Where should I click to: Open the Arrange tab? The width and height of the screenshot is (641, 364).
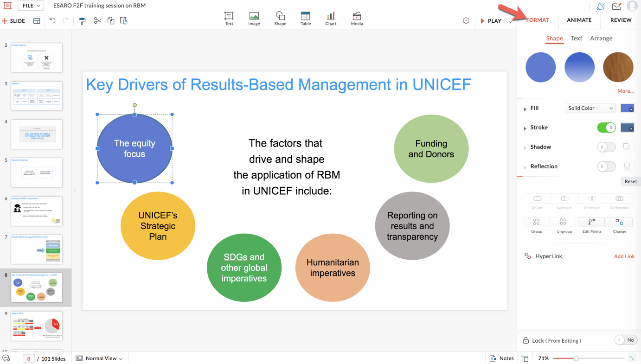pos(601,38)
